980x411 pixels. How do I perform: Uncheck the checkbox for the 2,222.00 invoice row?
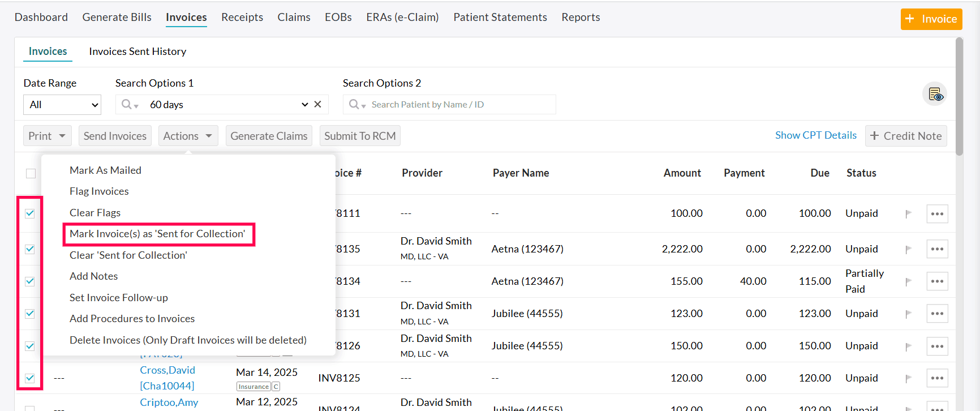click(x=30, y=249)
